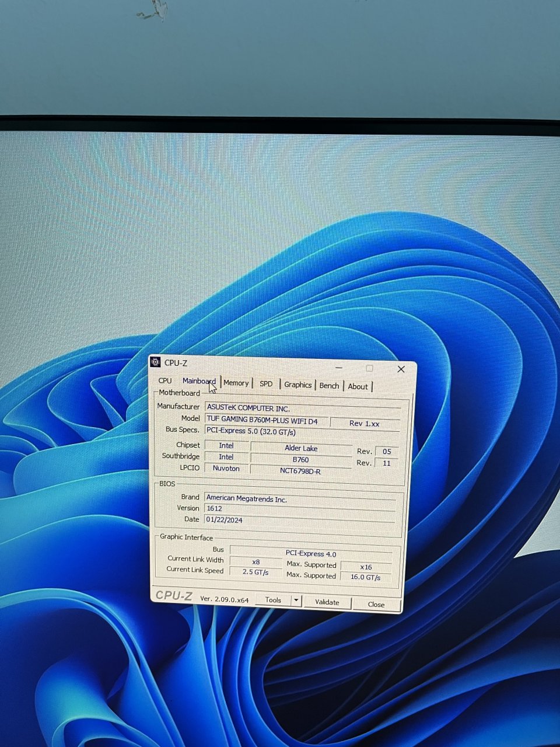Switch to the CPU tab
Image resolution: width=560 pixels, height=747 pixels.
(x=165, y=381)
